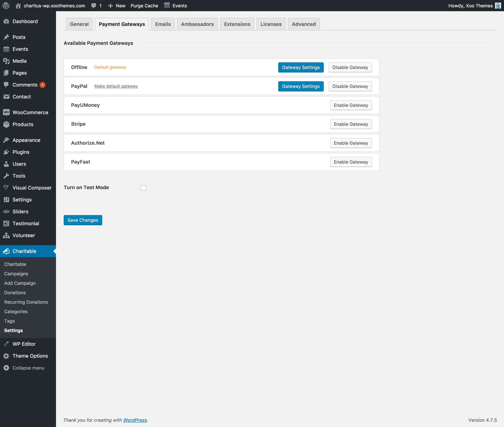Toggle the Turn on Test Mode checkbox
Image resolution: width=504 pixels, height=427 pixels.
(143, 188)
